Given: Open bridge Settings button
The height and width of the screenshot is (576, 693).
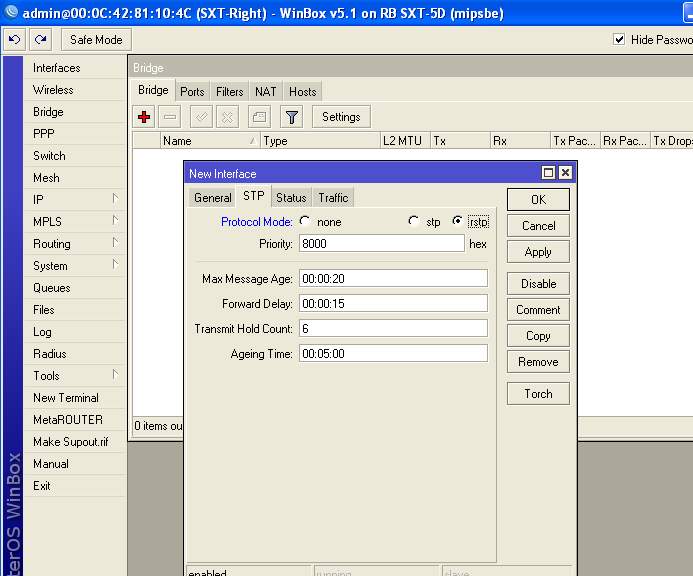Looking at the screenshot, I should 341,117.
